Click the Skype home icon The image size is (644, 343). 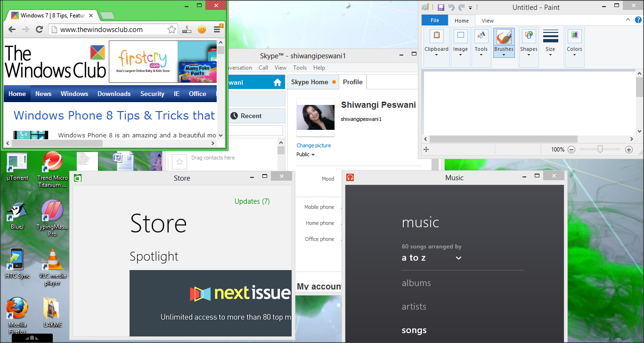click(x=277, y=83)
